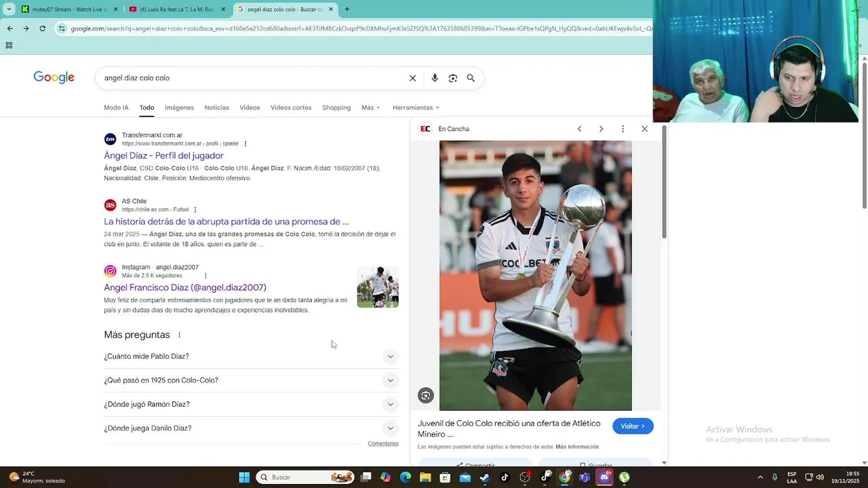868x488 pixels.
Task: Open the AS Chile link La historia detrás
Action: tap(226, 222)
